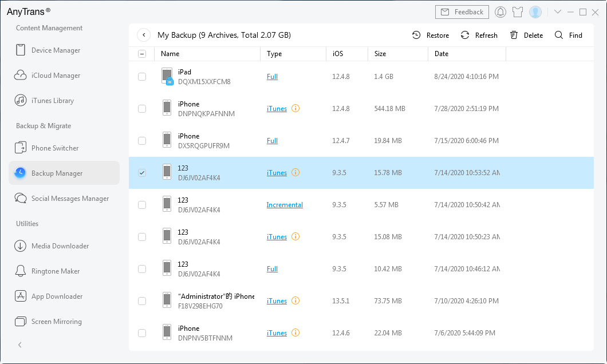Image resolution: width=607 pixels, height=364 pixels.
Task: Click the info icon in the 22.04 MB row
Action: click(x=295, y=333)
